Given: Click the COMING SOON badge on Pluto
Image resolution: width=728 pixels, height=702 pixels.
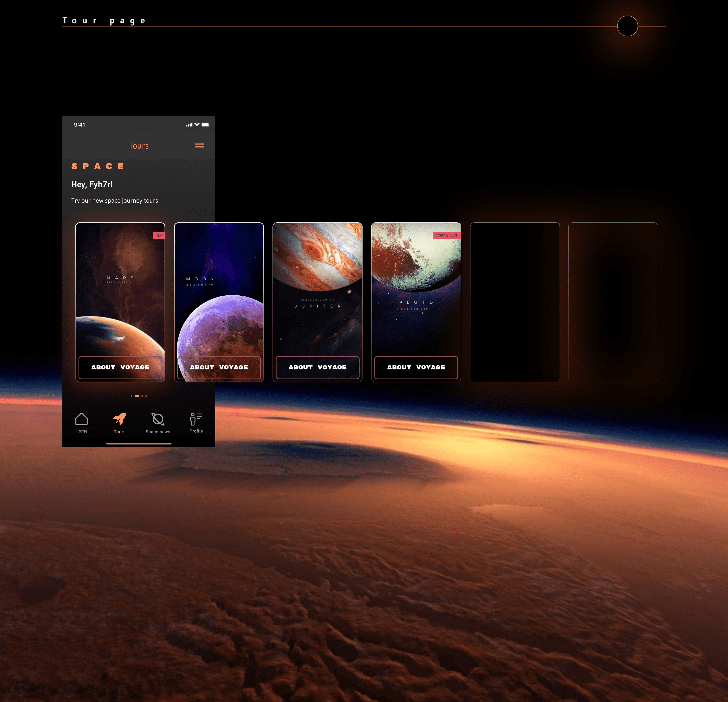Looking at the screenshot, I should coord(447,235).
